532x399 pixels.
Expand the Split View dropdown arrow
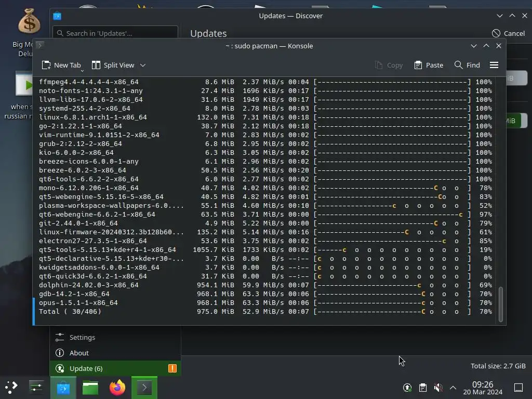(x=143, y=65)
